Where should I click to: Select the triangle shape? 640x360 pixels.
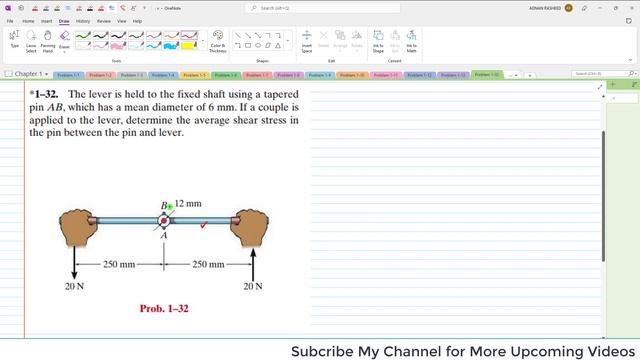[278, 45]
